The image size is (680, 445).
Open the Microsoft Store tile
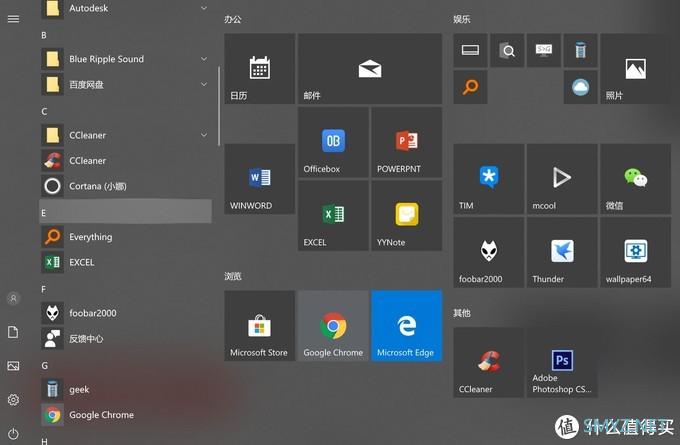260,326
